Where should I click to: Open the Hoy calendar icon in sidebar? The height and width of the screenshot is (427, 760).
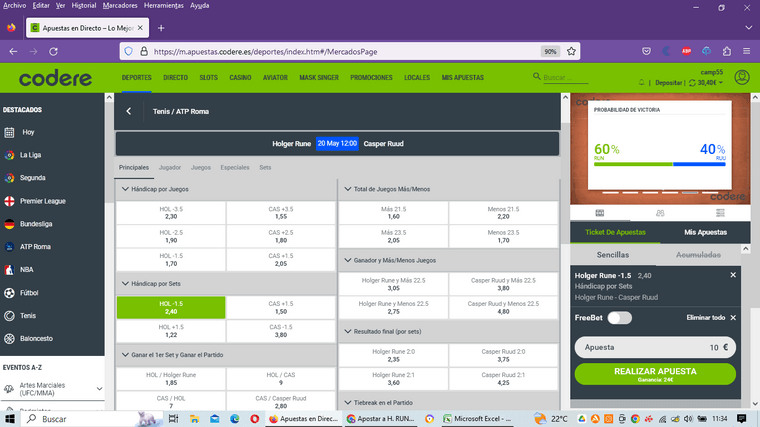(9, 132)
